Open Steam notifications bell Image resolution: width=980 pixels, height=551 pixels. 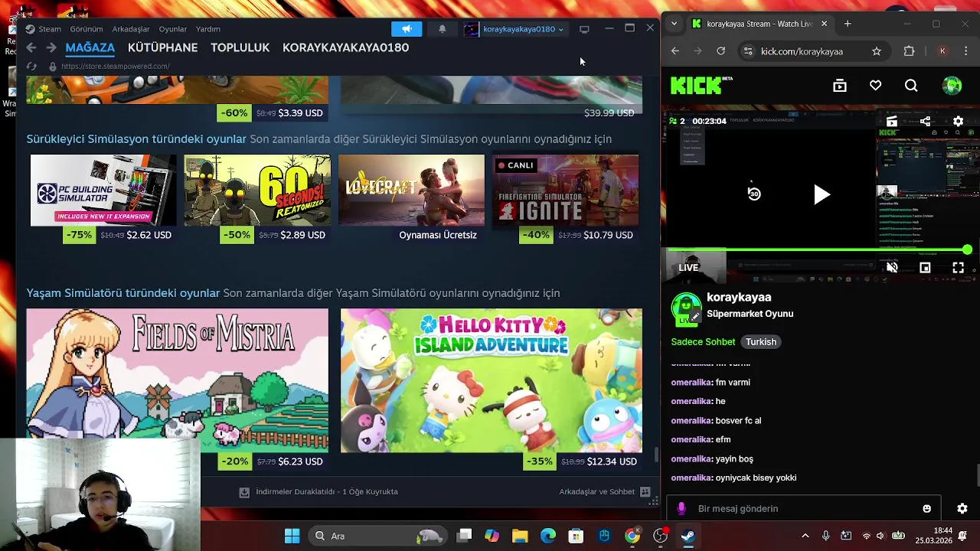click(x=442, y=29)
